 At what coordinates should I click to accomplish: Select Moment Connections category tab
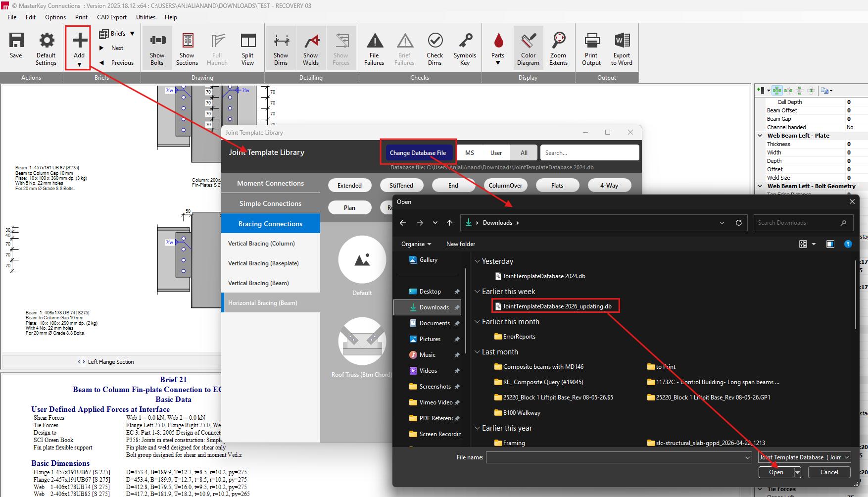click(x=271, y=183)
